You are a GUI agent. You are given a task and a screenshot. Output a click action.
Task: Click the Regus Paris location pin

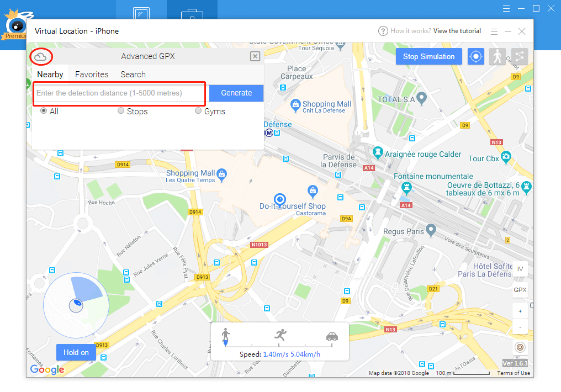coord(431,230)
